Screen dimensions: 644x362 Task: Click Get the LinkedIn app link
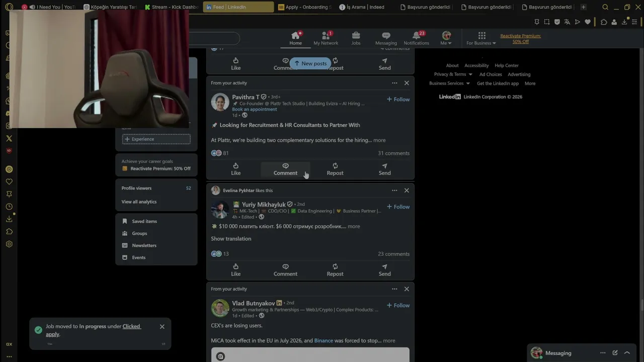[498, 83]
